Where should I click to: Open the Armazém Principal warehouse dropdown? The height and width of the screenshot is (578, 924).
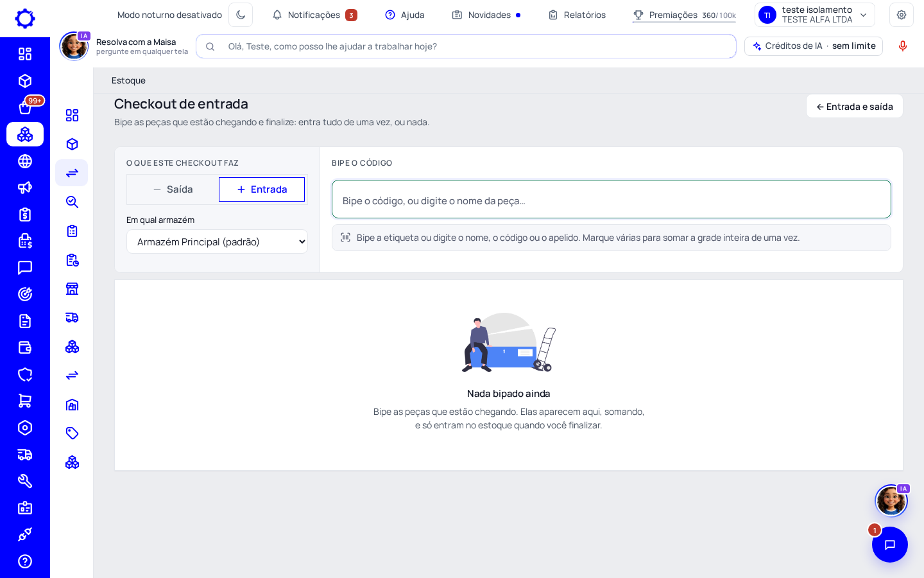[x=217, y=241]
